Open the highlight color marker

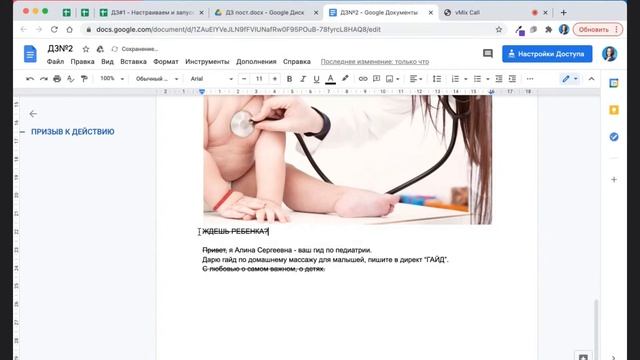(x=345, y=78)
